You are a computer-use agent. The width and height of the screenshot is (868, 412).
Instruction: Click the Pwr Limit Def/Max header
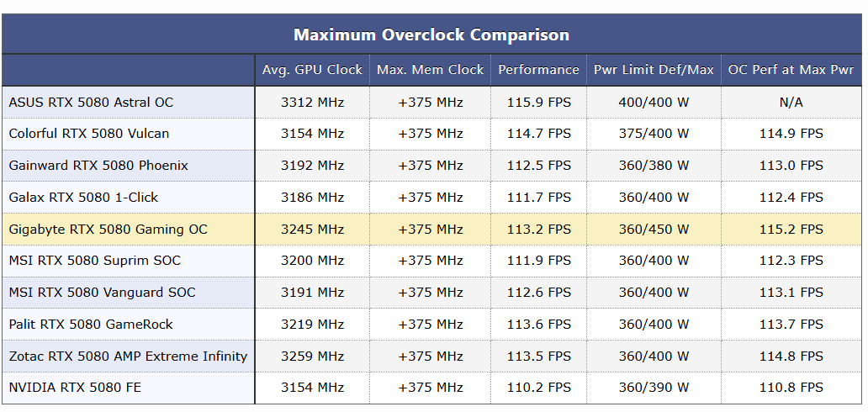click(654, 70)
